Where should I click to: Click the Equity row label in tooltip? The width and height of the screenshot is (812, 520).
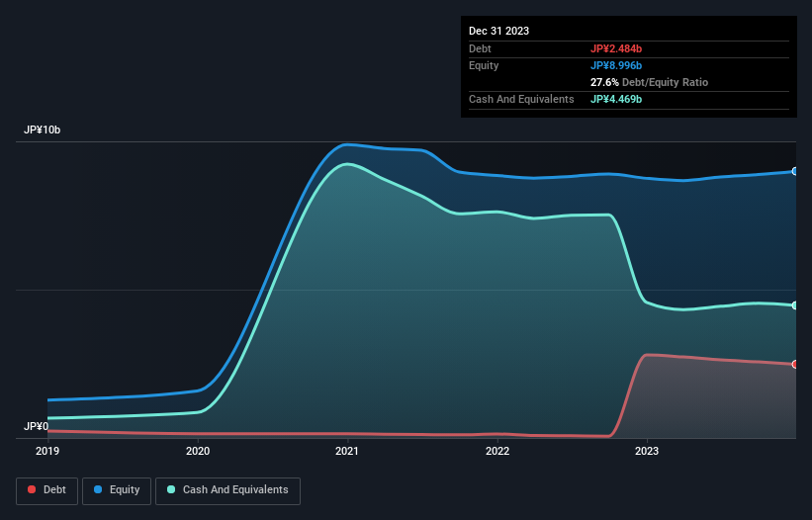pos(484,65)
